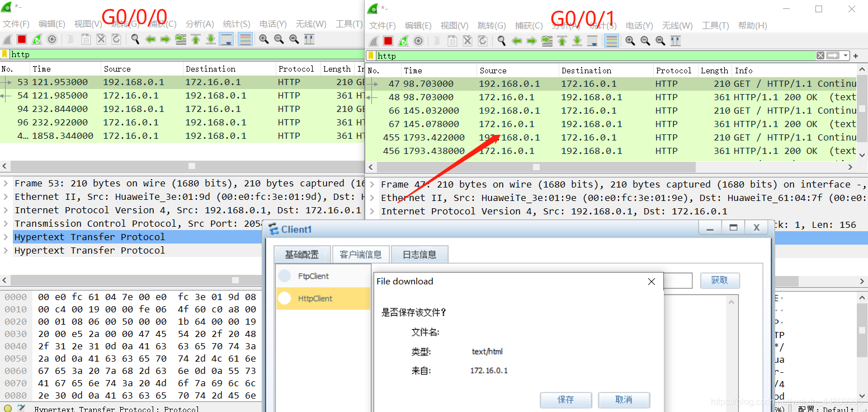Image resolution: width=868 pixels, height=412 pixels.
Task: Switch to 基础配置 tab in Client1
Action: pos(302,255)
